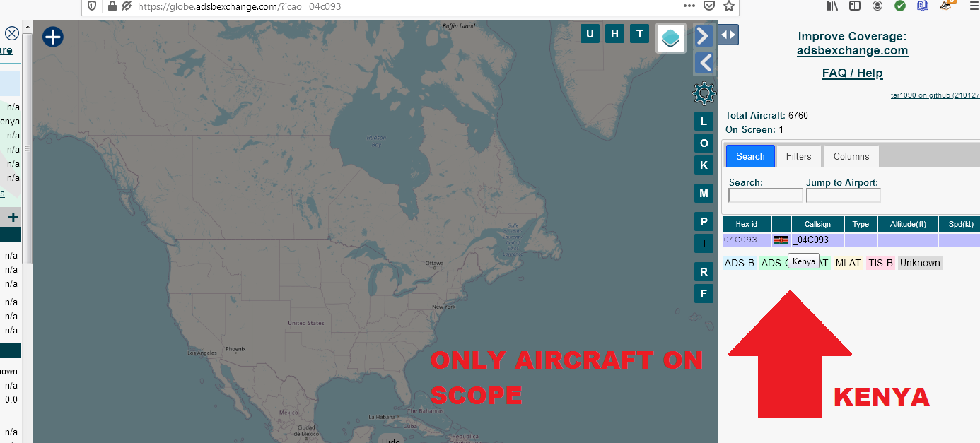Expand the plus section in left panel
980x443 pixels.
coord(13,217)
